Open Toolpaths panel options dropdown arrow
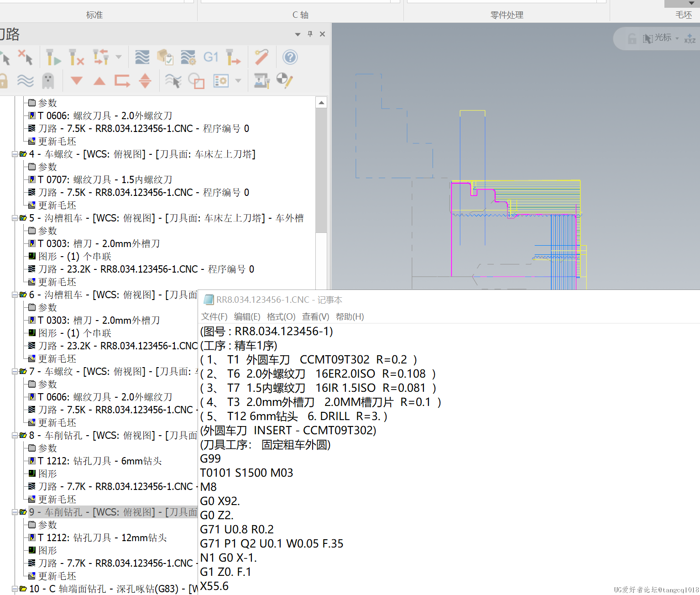The height and width of the screenshot is (595, 700). [298, 34]
